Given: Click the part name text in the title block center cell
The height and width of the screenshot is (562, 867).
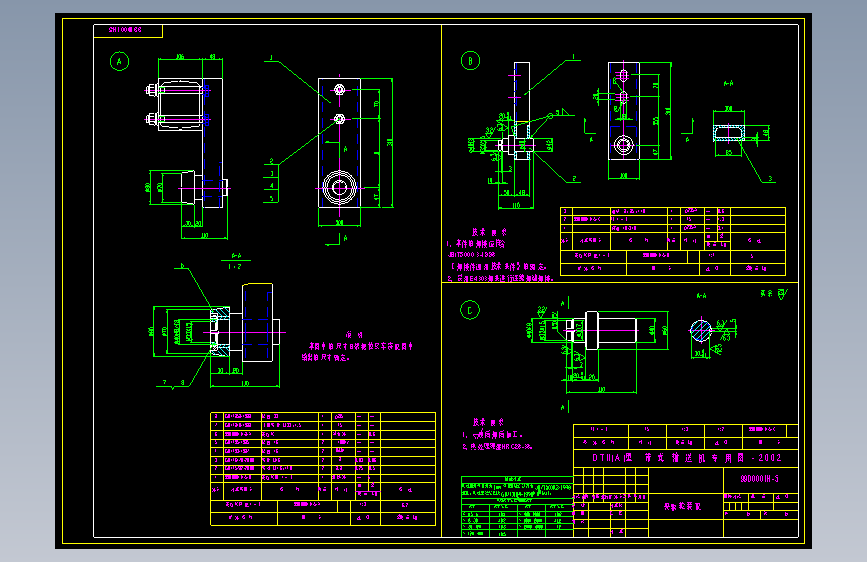Looking at the screenshot, I should pos(682,507).
